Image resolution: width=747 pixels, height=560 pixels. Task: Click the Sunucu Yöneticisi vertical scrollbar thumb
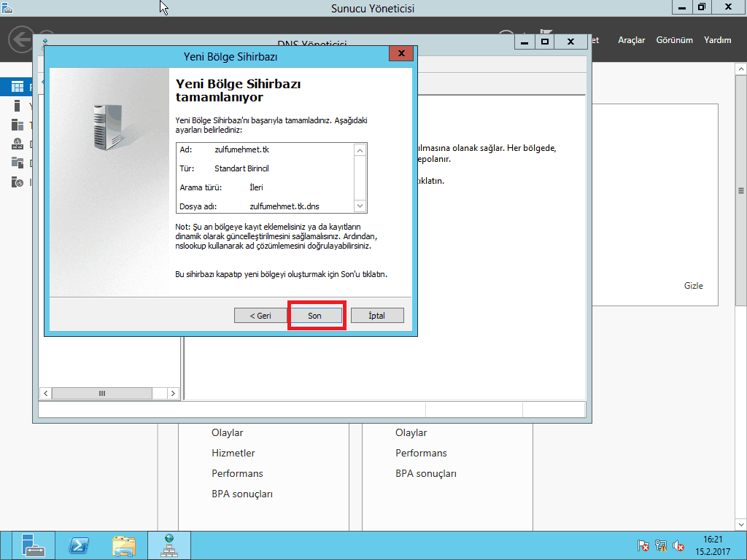[741, 190]
